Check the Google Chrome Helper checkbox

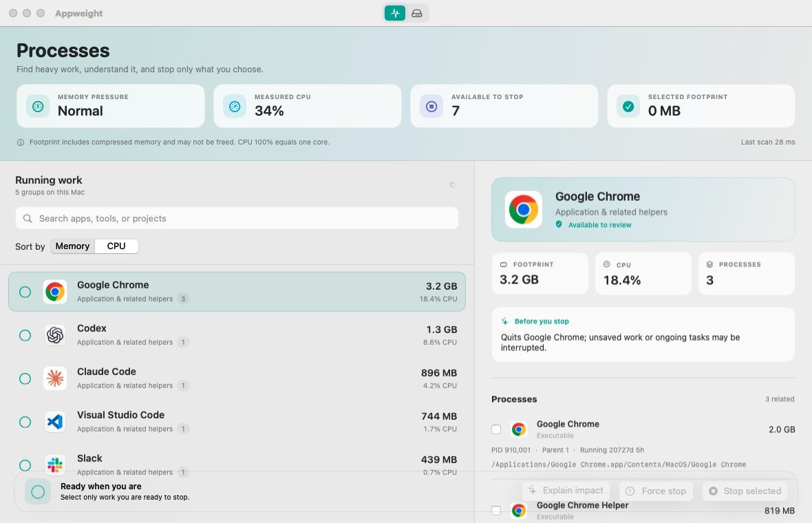[496, 511]
